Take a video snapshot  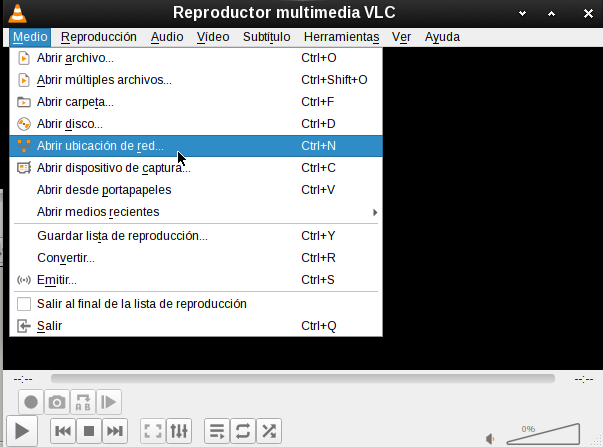point(58,402)
